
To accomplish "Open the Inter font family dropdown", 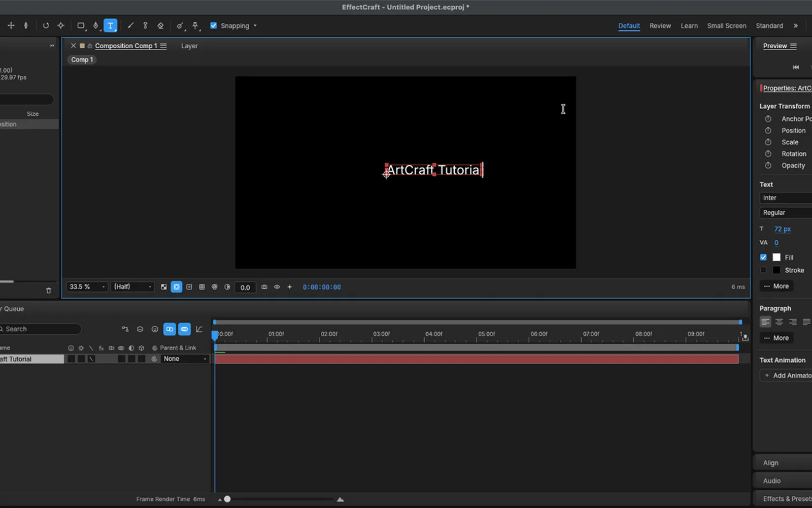I will click(x=786, y=198).
